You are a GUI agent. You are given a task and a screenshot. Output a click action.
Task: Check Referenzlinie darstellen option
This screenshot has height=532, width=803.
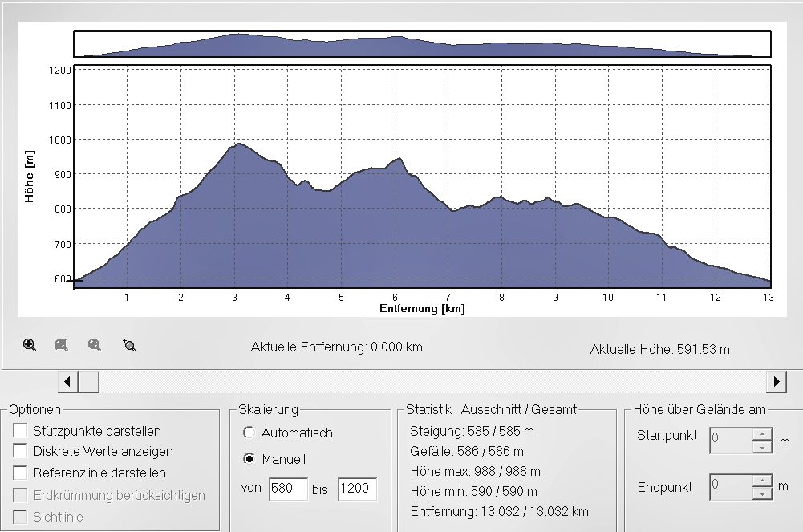click(x=20, y=473)
